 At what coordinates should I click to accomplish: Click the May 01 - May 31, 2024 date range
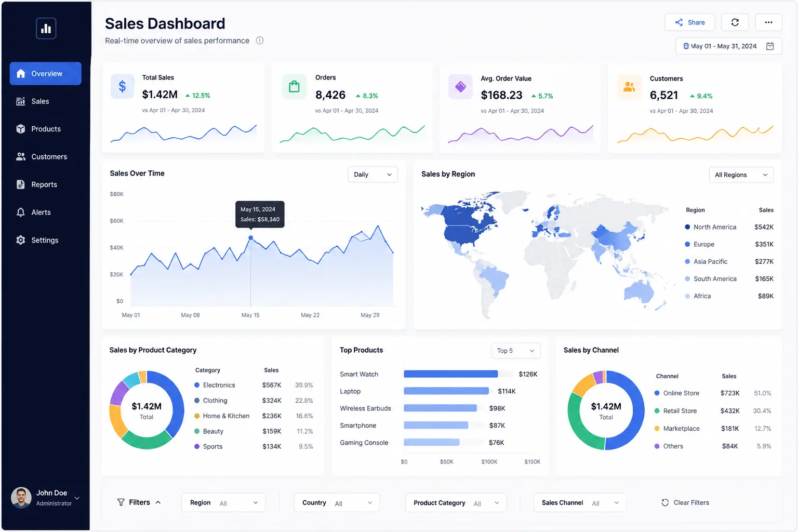click(728, 46)
